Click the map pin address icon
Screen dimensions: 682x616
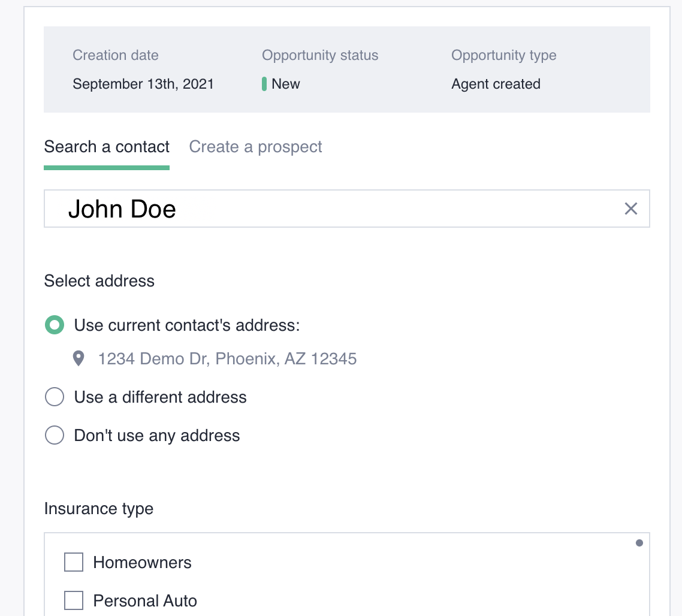click(79, 359)
